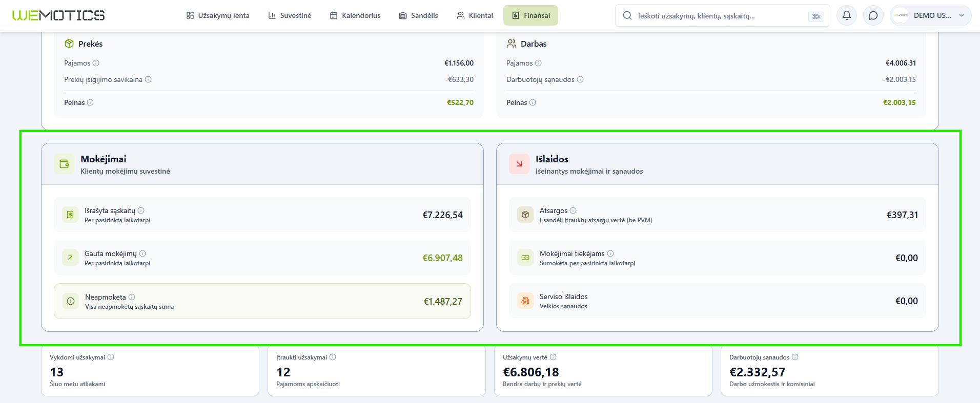Click the Mokėjimai wallet icon
This screenshot has width=980, height=403.
64,164
